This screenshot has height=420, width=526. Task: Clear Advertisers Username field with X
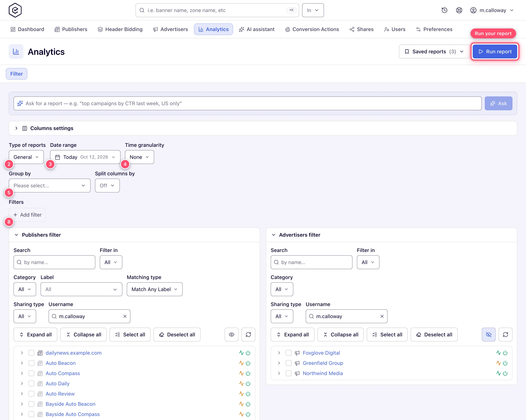[382, 316]
